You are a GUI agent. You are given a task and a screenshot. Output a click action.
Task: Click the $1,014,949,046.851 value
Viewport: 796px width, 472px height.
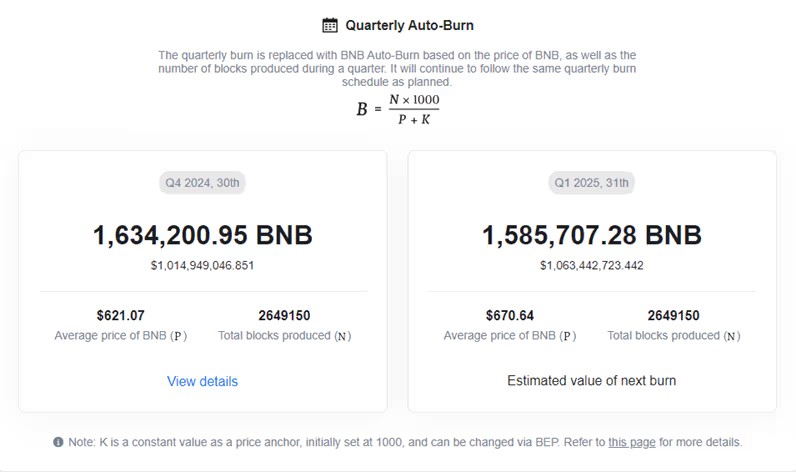click(202, 265)
